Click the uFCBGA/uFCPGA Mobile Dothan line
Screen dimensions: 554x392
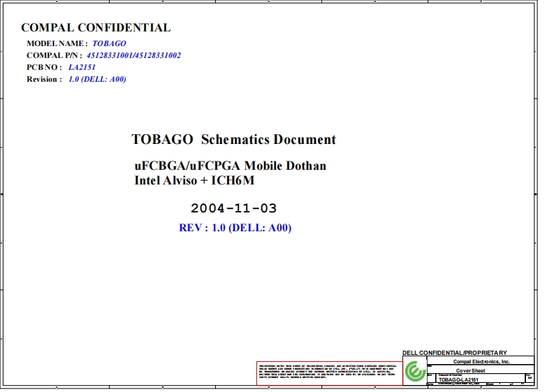pyautogui.click(x=230, y=166)
